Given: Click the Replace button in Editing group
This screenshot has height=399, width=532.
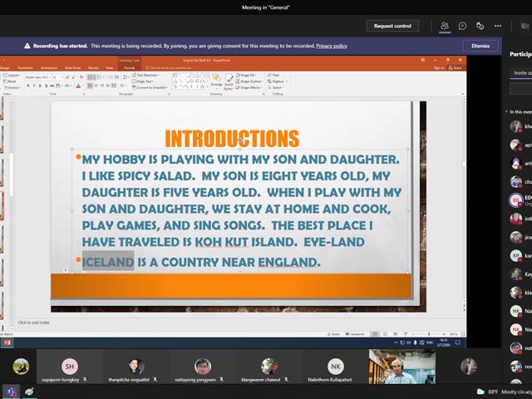Looking at the screenshot, I should [x=277, y=81].
